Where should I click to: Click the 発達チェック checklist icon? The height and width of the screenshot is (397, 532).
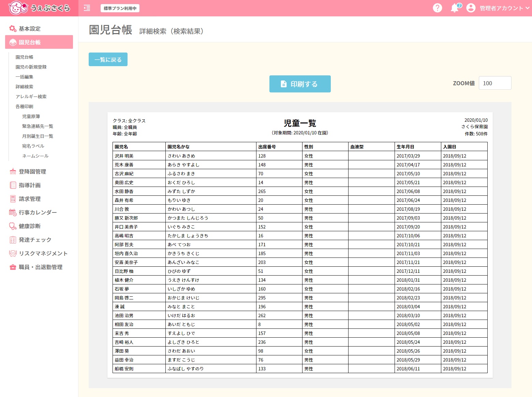(x=13, y=240)
